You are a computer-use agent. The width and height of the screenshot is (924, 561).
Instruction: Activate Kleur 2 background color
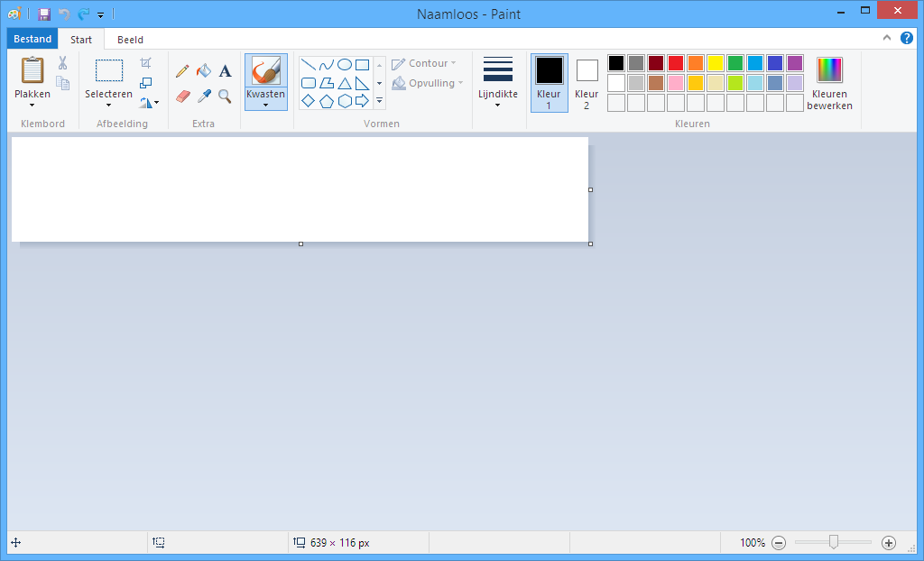pos(587,82)
